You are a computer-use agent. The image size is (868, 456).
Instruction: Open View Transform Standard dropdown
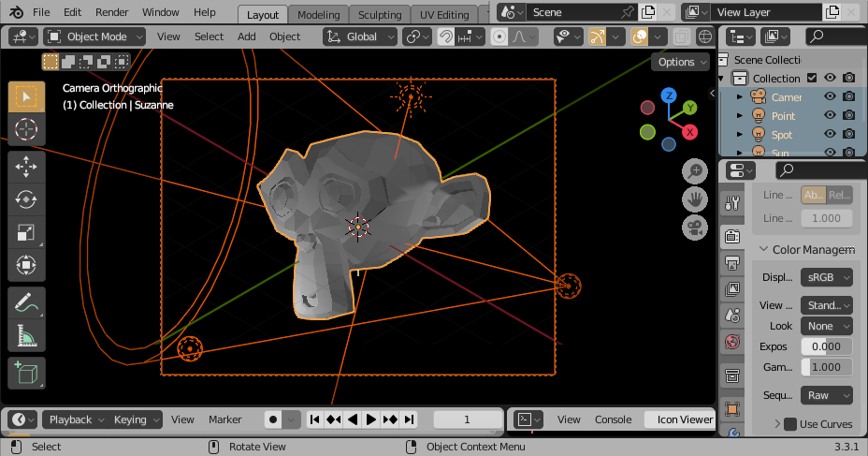[x=827, y=305]
